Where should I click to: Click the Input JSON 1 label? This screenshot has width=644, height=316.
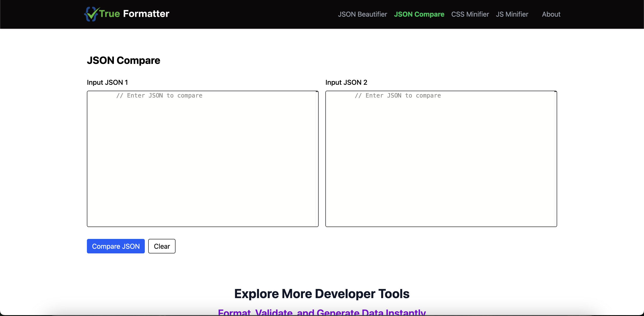click(x=107, y=82)
